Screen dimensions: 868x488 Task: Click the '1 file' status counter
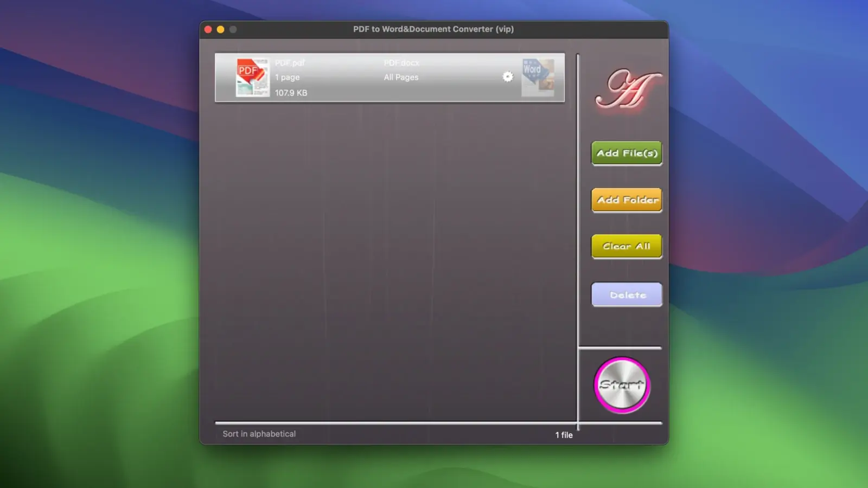tap(564, 434)
